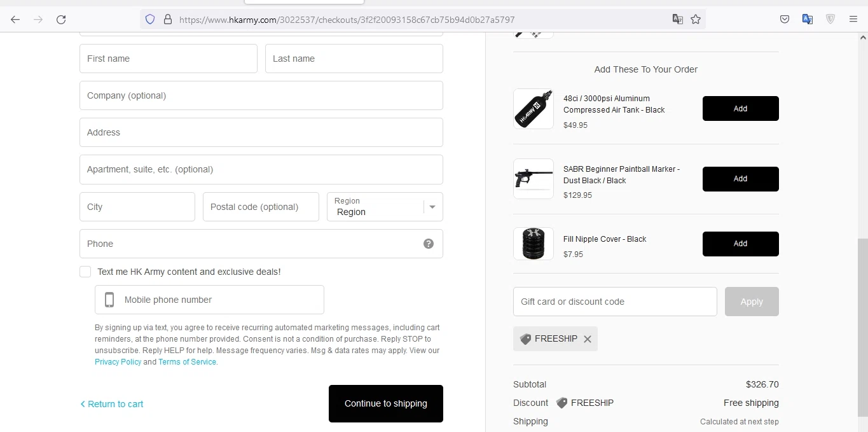Screen dimensions: 868x432
Task: Add 48ci Aluminum Compressed Air Tank
Action: pyautogui.click(x=740, y=109)
